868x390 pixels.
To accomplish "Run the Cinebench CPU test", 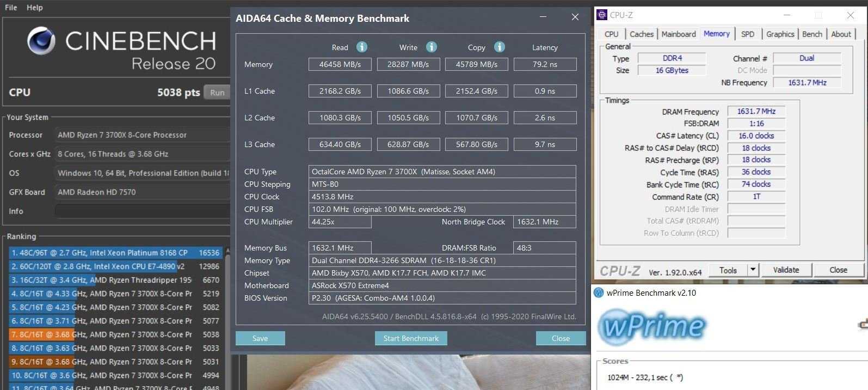I will [x=217, y=93].
